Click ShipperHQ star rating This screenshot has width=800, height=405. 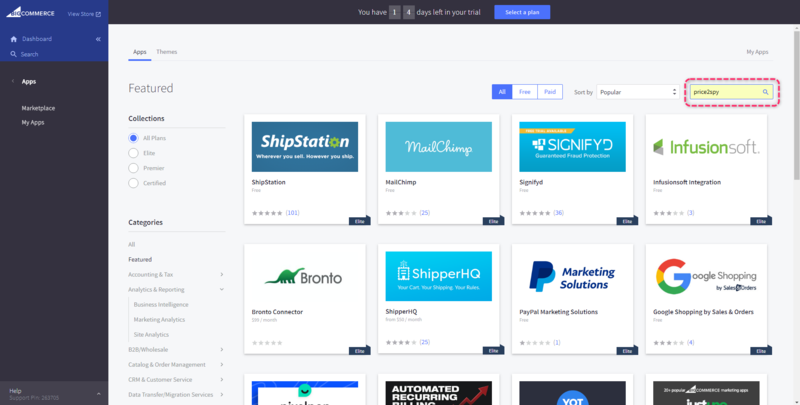(401, 342)
